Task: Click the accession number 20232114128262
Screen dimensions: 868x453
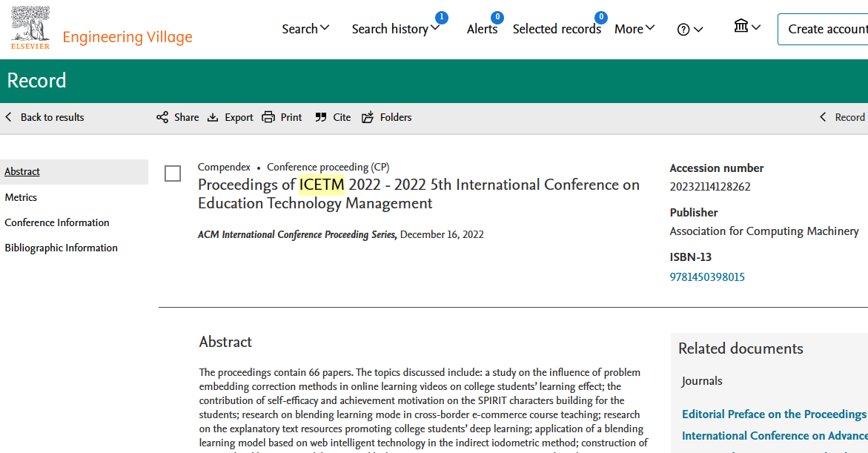Action: click(x=710, y=187)
